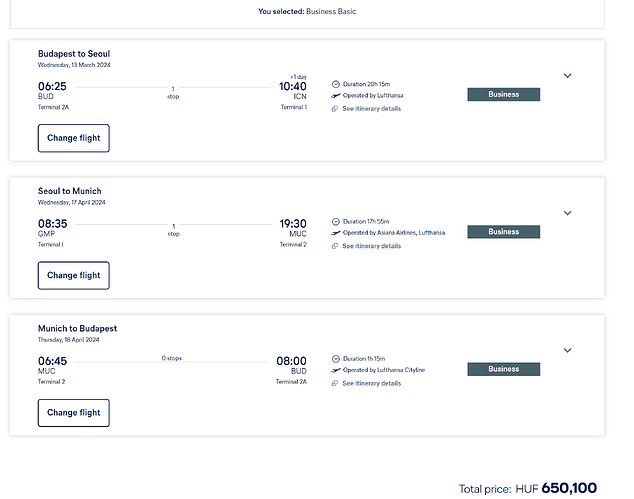Click itinerary details icon for Budapest to Seoul

point(336,108)
